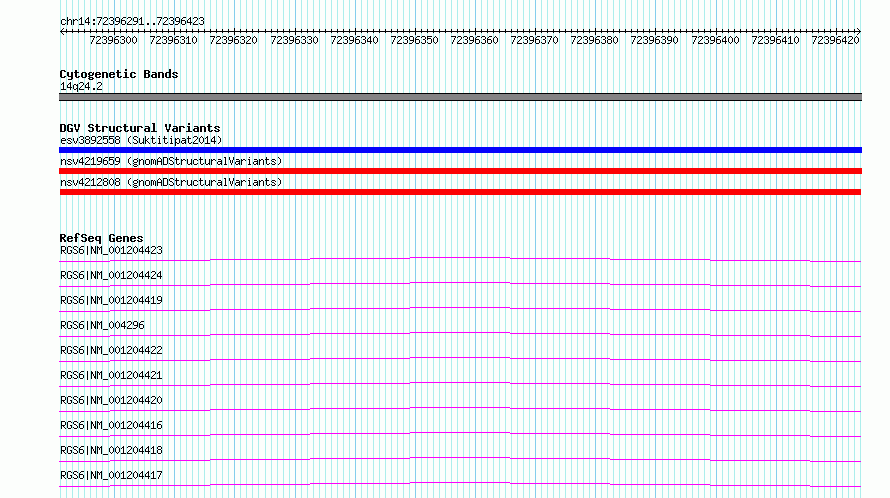The width and height of the screenshot is (890, 498).
Task: Click ruler coordinate 72396380
Action: coord(594,40)
